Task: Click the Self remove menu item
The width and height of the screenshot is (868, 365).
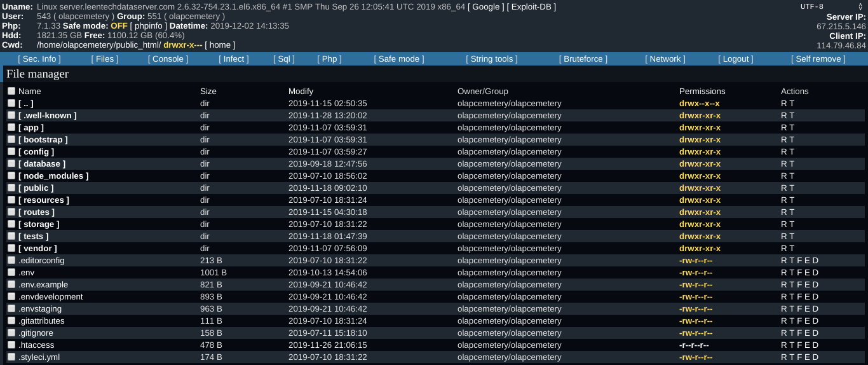Action: point(818,59)
